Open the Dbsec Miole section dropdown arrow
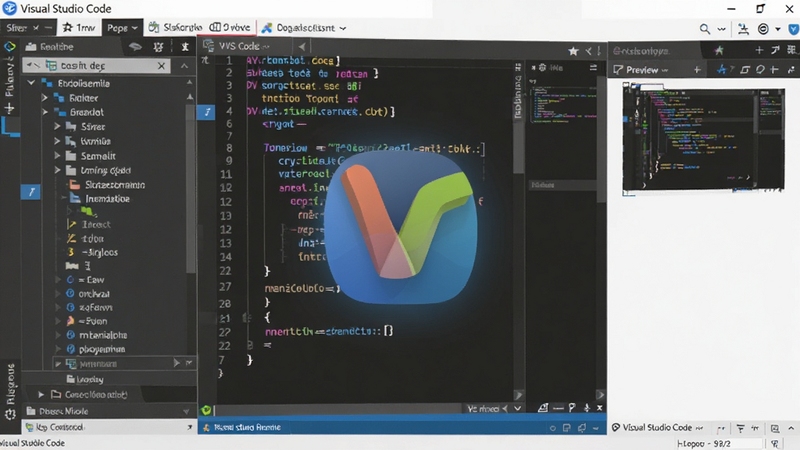The height and width of the screenshot is (450, 800). pos(185,411)
